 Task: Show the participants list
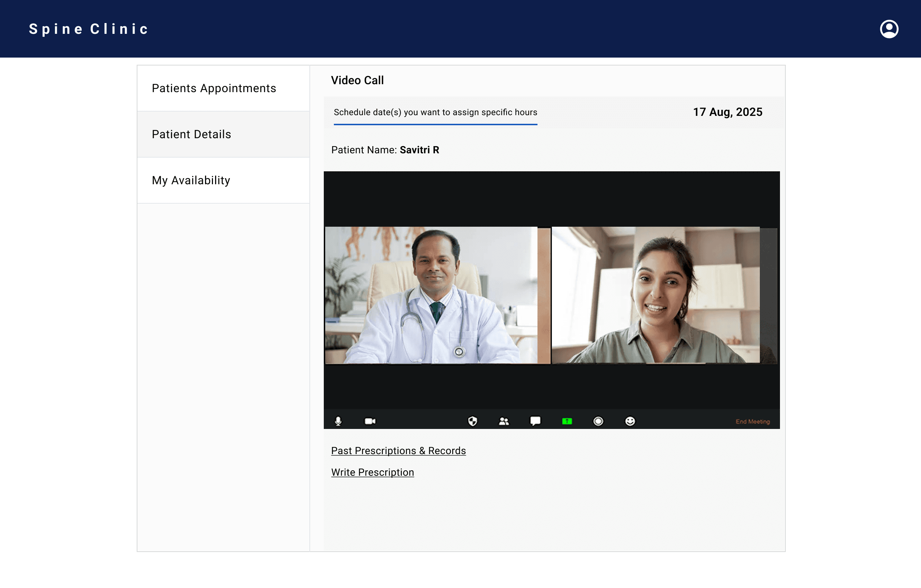click(504, 421)
